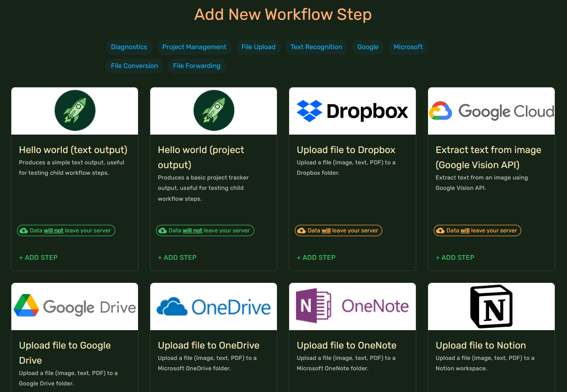This screenshot has height=392, width=567.
Task: Choose the File Conversion filter tag
Action: pos(134,66)
